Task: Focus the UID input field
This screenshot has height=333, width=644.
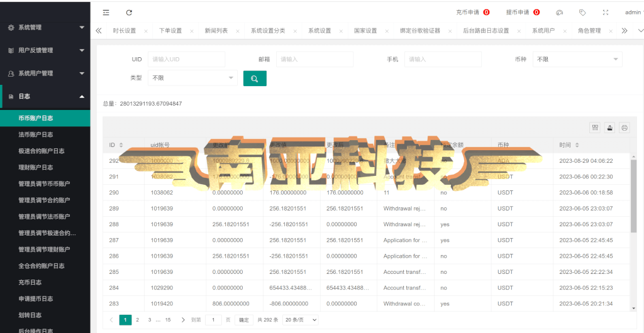Action: [186, 59]
